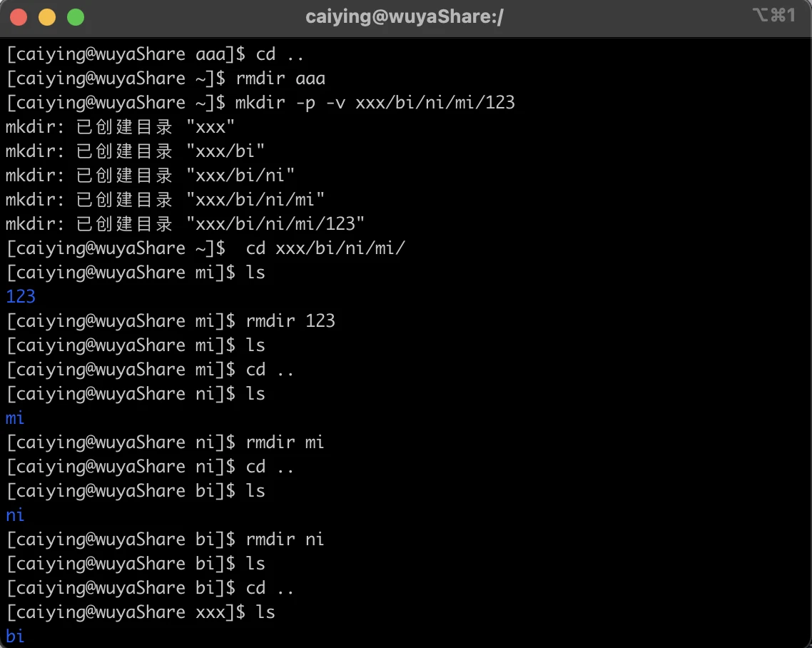
Task: Click the ⌥⌘1 shortcut indicator in title bar
Action: (774, 15)
